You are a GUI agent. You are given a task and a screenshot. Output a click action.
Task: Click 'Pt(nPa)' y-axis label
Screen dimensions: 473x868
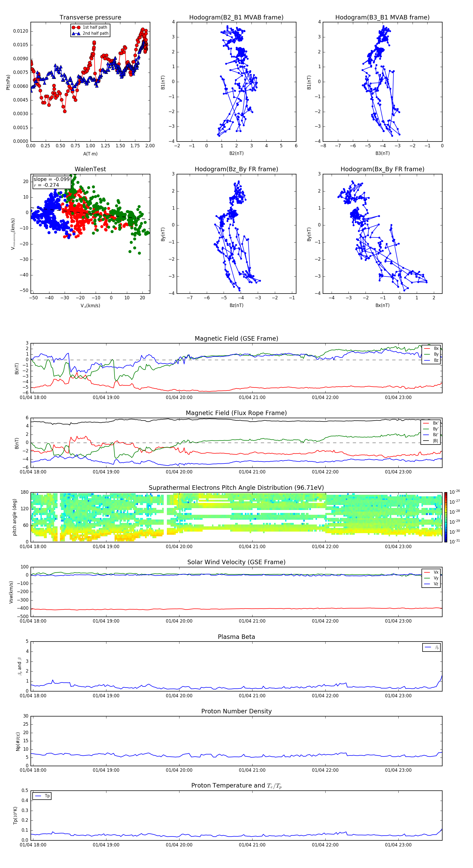[8, 82]
